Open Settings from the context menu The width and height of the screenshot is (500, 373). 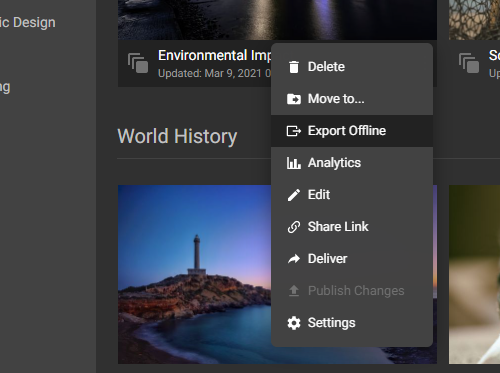(x=352, y=323)
